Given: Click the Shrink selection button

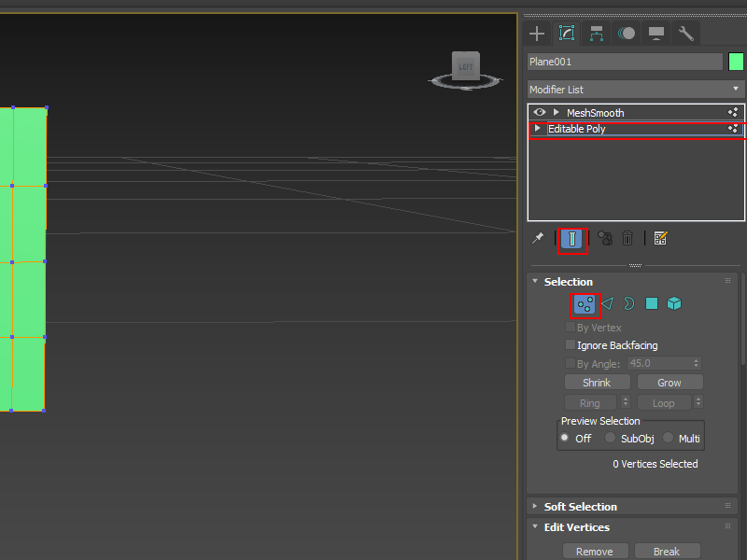Looking at the screenshot, I should coord(597,383).
